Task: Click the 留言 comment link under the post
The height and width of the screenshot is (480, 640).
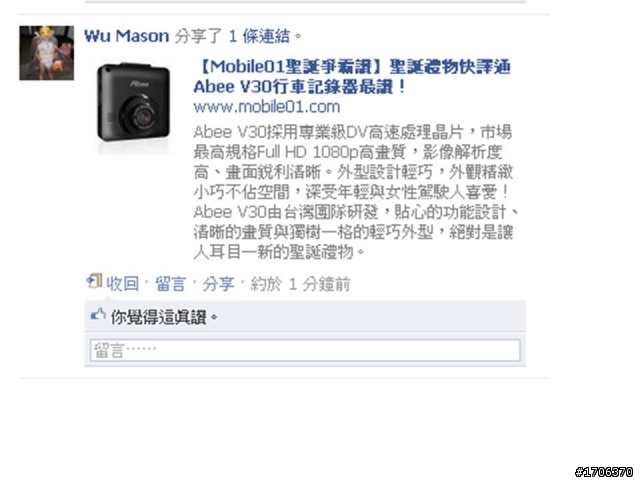Action: tap(171, 284)
